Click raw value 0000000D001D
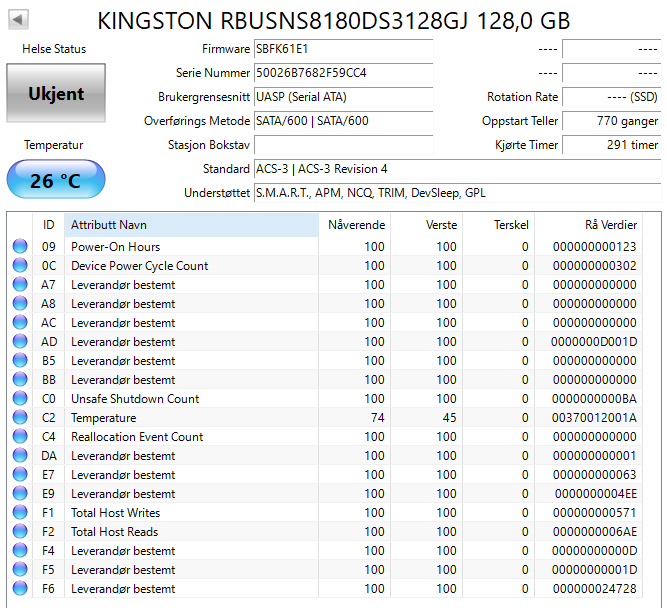 coord(594,342)
